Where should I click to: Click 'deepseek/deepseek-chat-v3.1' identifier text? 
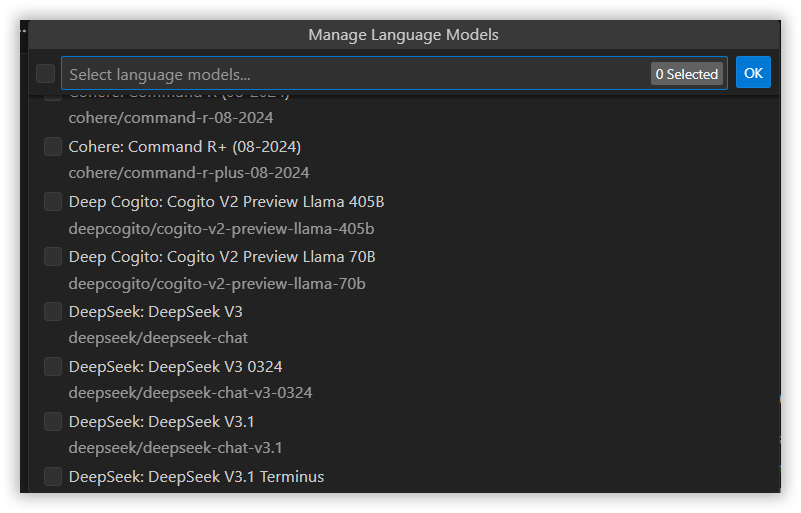point(176,448)
